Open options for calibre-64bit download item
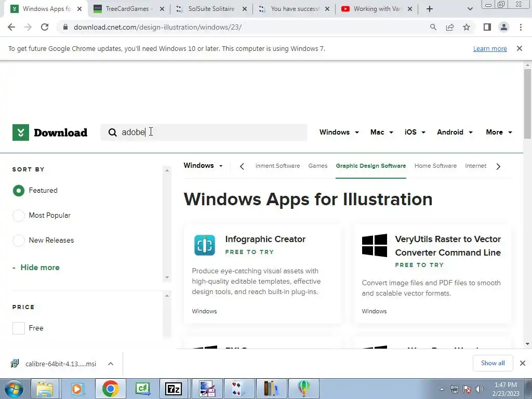 click(111, 364)
